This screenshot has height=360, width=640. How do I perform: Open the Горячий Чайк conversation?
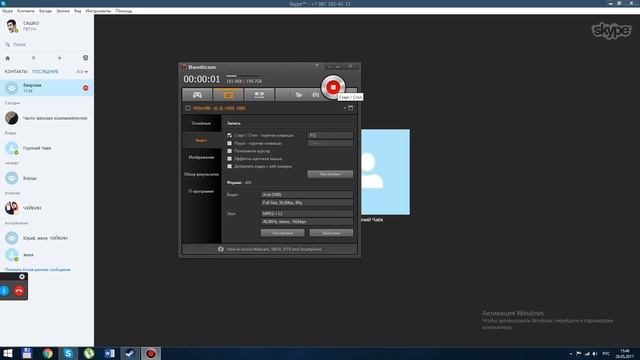coord(47,148)
